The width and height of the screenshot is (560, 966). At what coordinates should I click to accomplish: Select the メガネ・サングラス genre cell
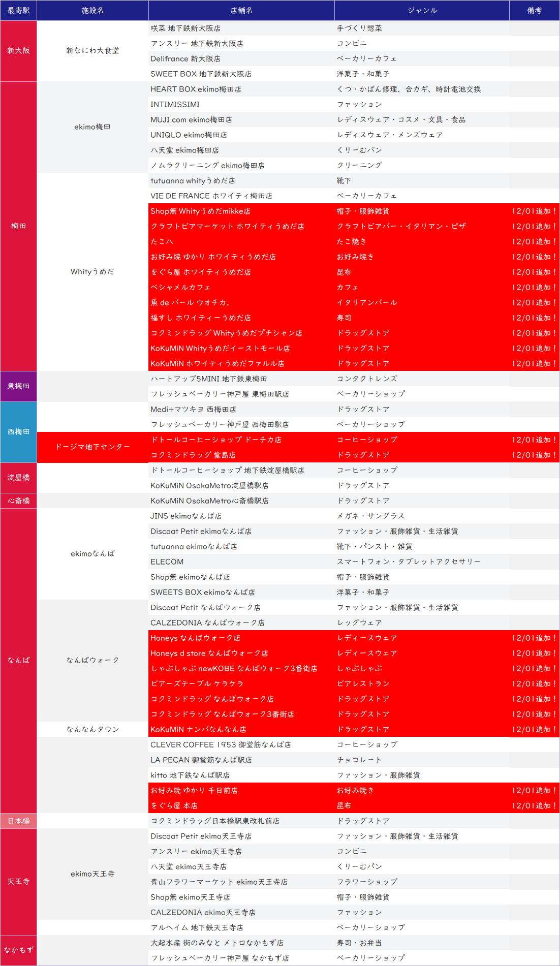370,516
